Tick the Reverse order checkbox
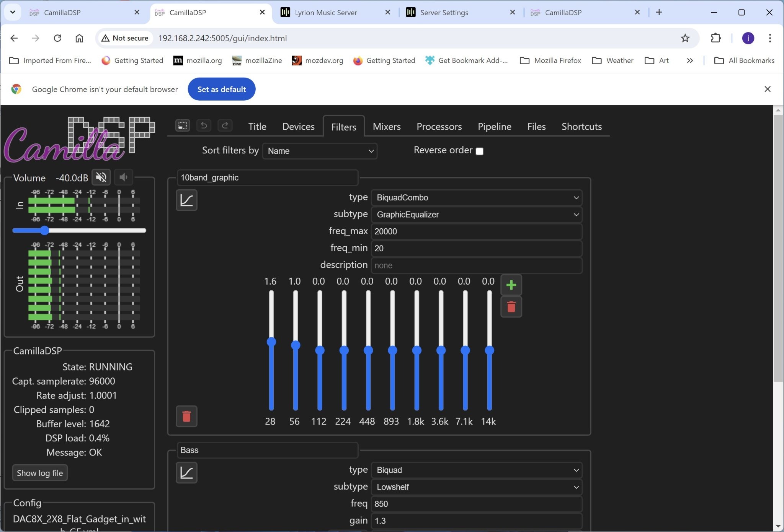Screen dimensions: 784x532 click(x=479, y=151)
